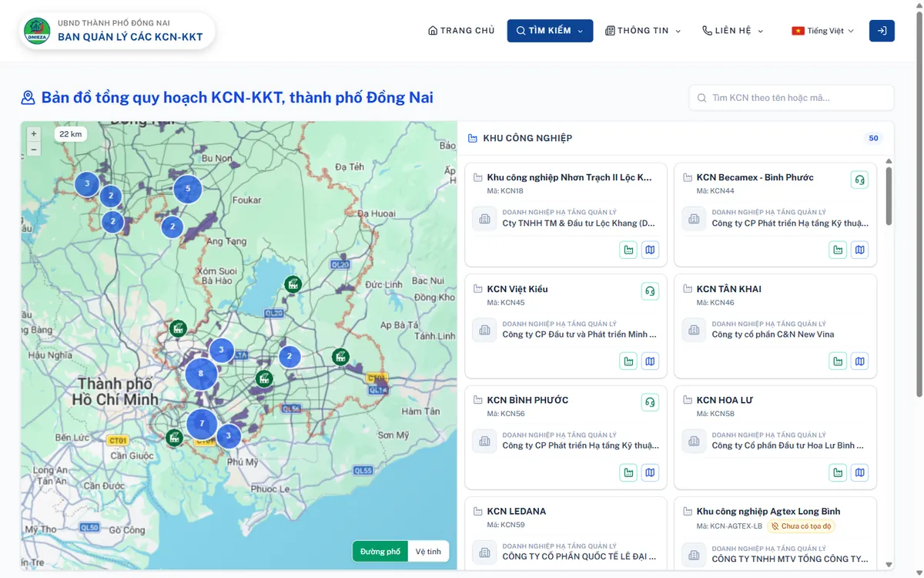The image size is (924, 578).
Task: Go to TRANG CHỦ home page
Action: [x=461, y=31]
